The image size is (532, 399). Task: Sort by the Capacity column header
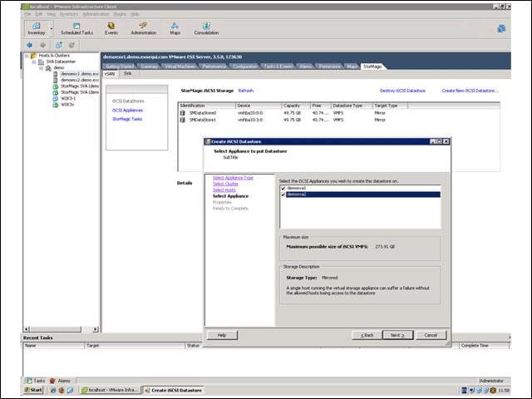pyautogui.click(x=296, y=106)
